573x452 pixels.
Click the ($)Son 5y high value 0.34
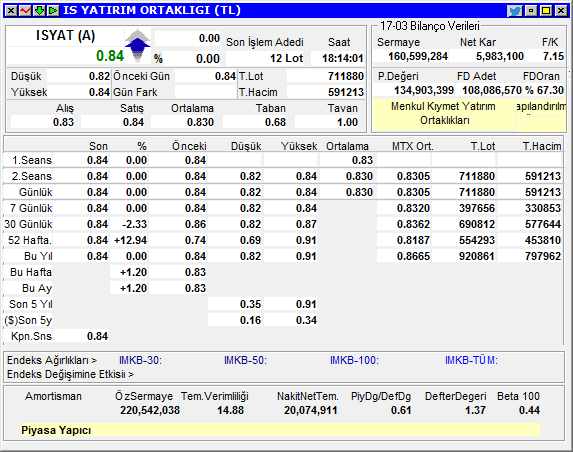point(306,320)
